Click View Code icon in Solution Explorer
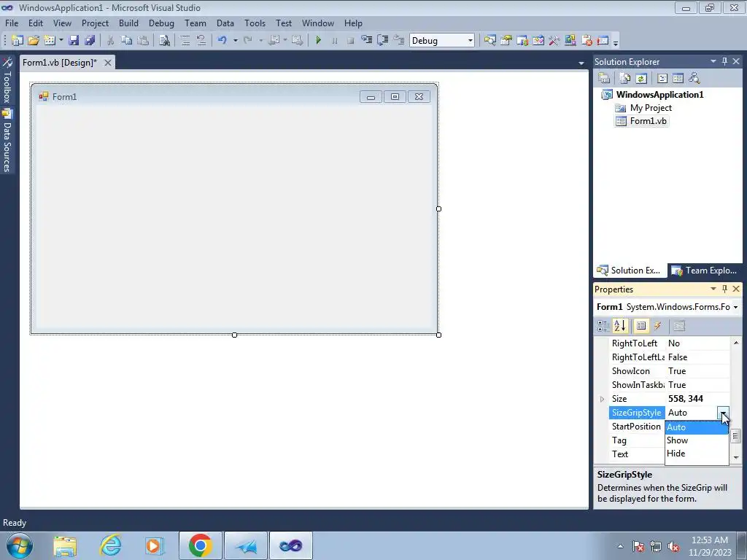 [662, 78]
